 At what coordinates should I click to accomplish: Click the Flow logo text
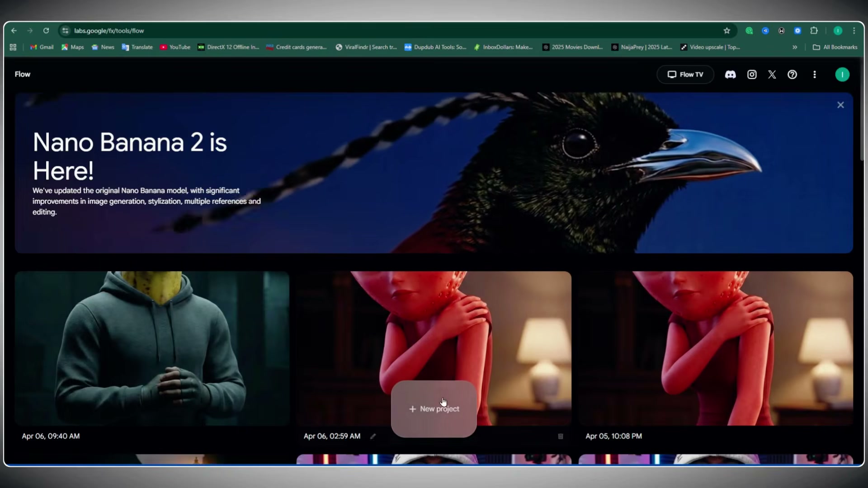point(23,74)
